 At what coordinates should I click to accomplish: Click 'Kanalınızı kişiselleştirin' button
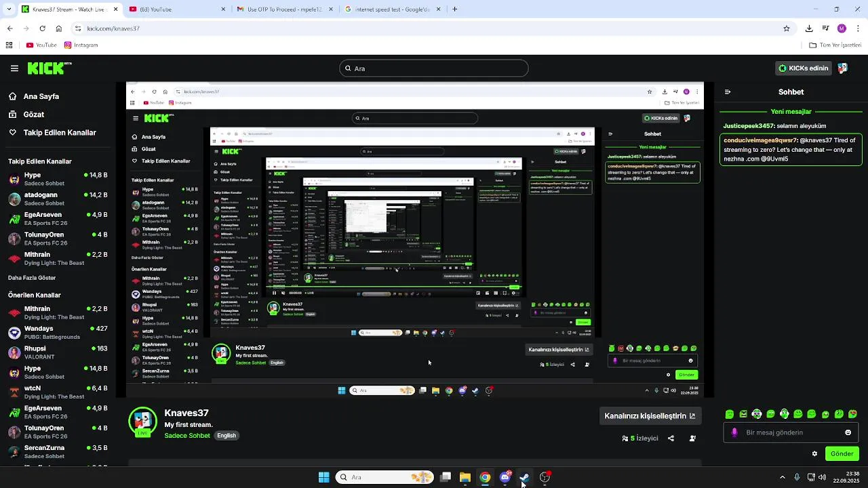pyautogui.click(x=650, y=416)
